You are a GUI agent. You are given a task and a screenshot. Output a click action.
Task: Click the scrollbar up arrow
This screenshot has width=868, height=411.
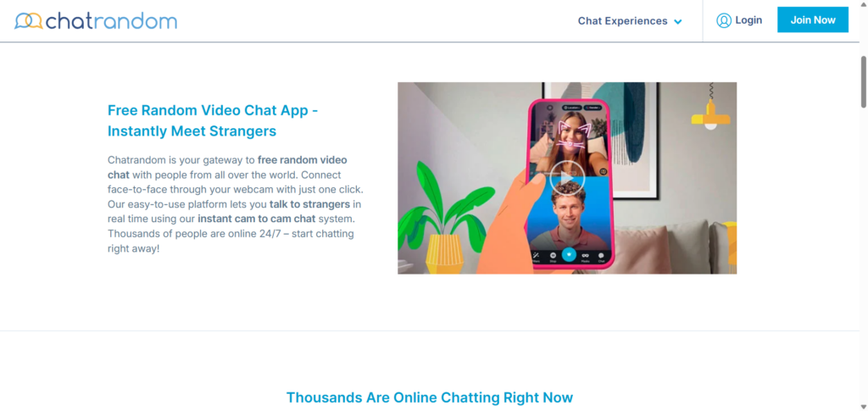[864, 4]
